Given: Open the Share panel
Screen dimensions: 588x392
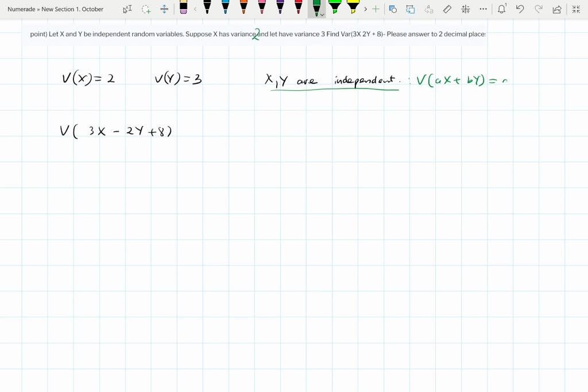Looking at the screenshot, I should tap(556, 9).
